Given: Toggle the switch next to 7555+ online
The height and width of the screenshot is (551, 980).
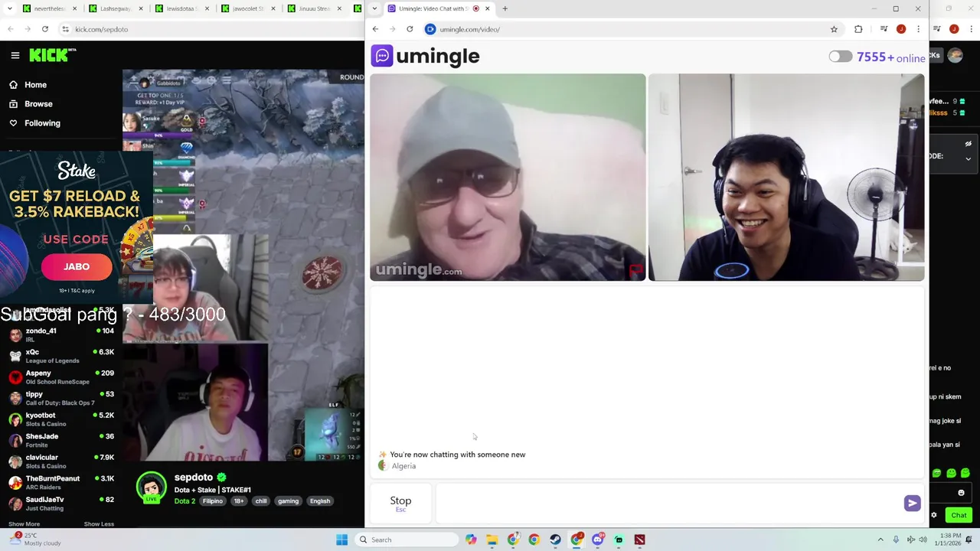Looking at the screenshot, I should pyautogui.click(x=840, y=57).
